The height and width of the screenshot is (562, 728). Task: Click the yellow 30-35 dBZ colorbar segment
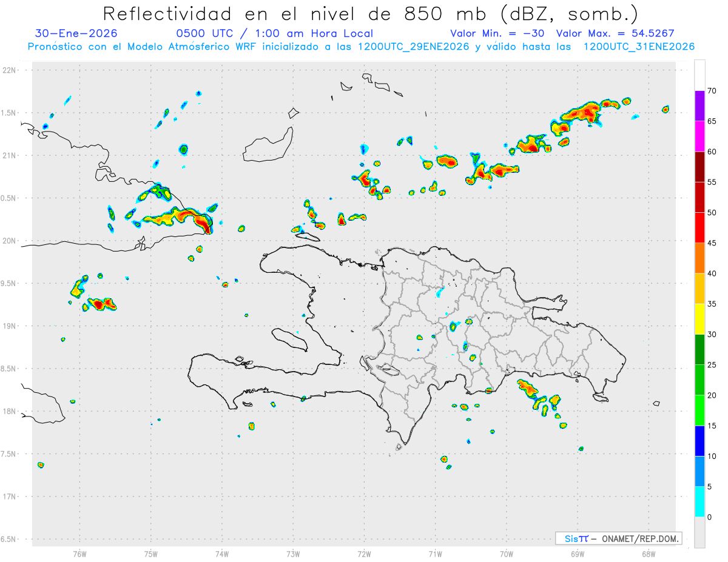tap(699, 319)
